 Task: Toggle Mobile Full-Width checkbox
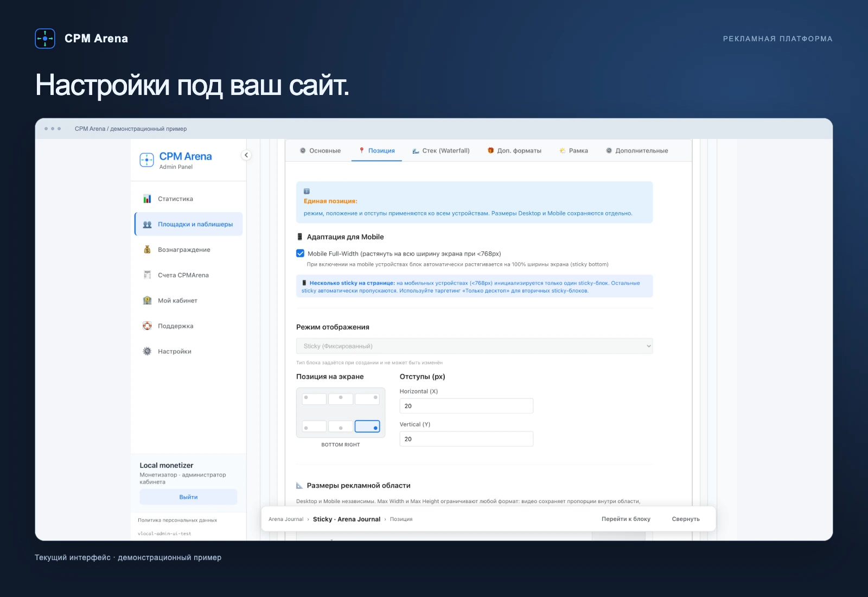point(301,253)
